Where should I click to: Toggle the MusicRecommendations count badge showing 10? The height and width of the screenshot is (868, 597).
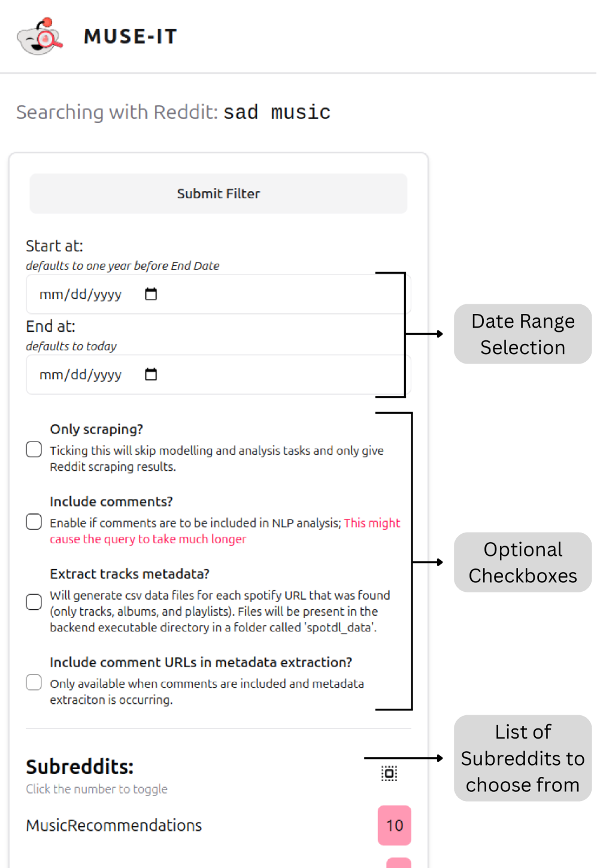coord(394,825)
